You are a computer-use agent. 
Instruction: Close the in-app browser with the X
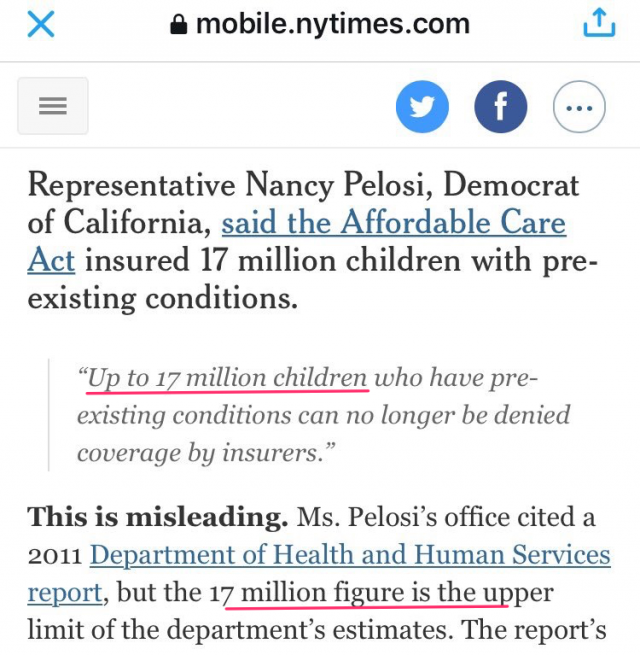[40, 24]
